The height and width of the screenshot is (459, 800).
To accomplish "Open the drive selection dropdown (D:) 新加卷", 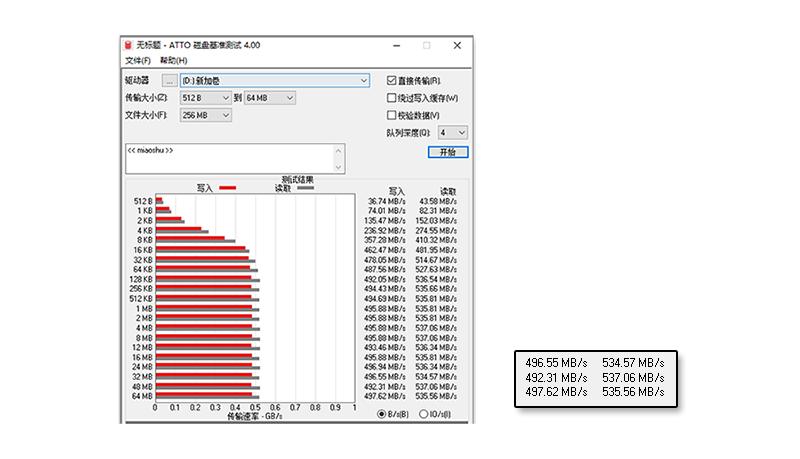I will pyautogui.click(x=274, y=81).
